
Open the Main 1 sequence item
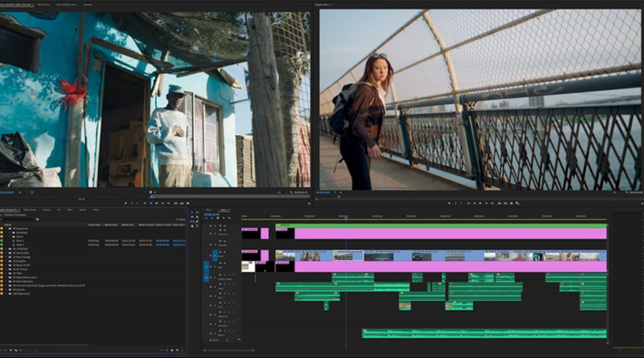(21, 240)
